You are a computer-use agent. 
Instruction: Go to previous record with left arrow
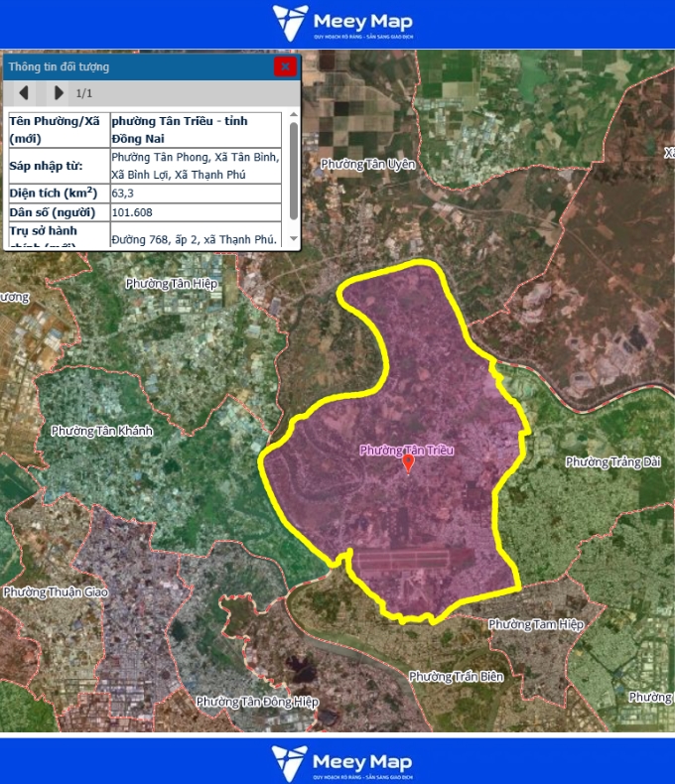pyautogui.click(x=24, y=93)
